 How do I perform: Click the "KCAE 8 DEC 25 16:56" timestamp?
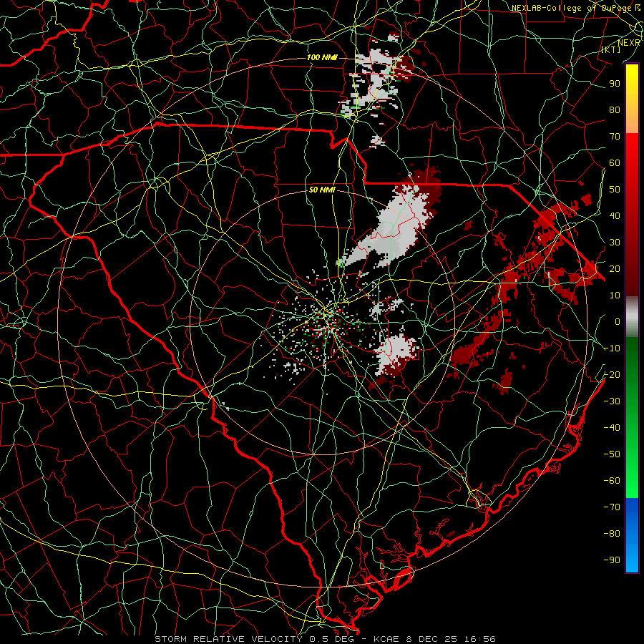pyautogui.click(x=434, y=639)
